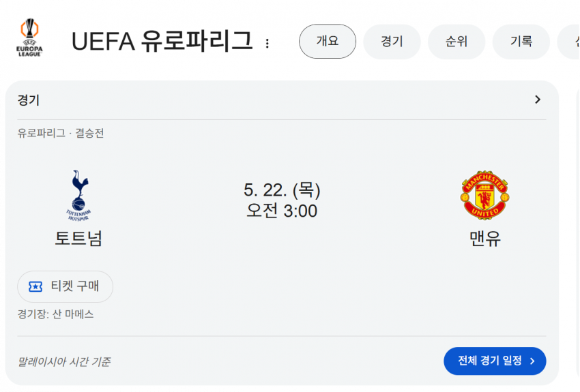Click the 토트넘 team name
580x392 pixels.
tap(78, 239)
